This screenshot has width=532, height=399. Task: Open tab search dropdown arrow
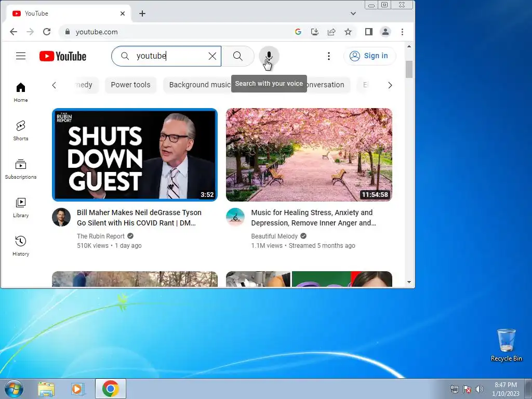coord(353,14)
